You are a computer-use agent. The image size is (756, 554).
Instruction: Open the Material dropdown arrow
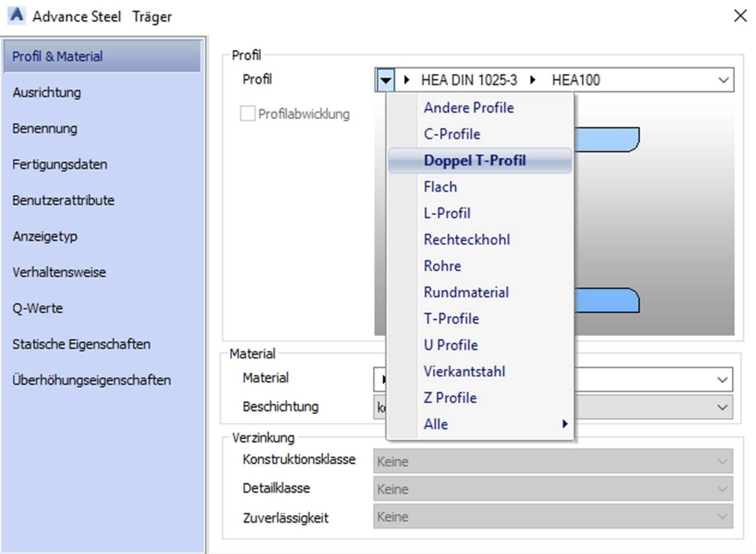[722, 380]
